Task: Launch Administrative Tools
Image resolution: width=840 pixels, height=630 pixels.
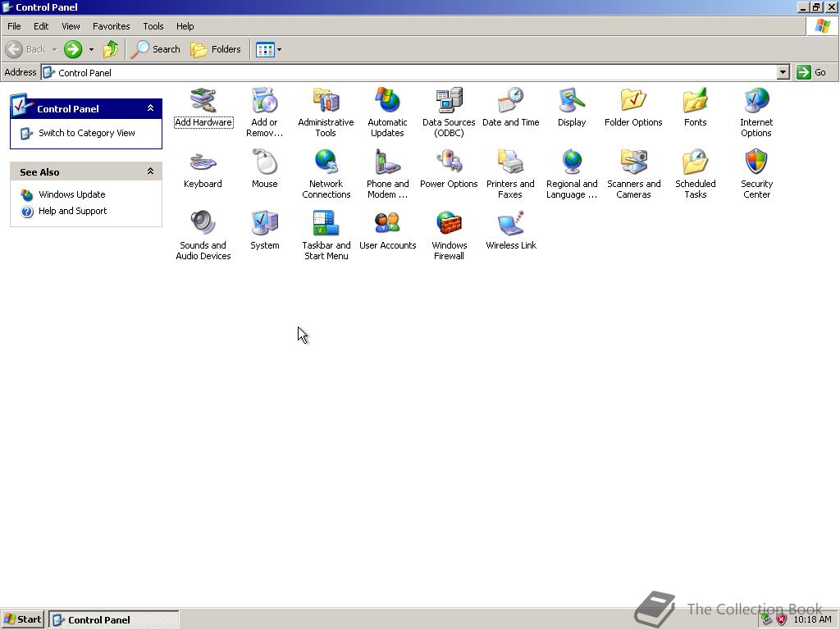Action: coord(326,112)
